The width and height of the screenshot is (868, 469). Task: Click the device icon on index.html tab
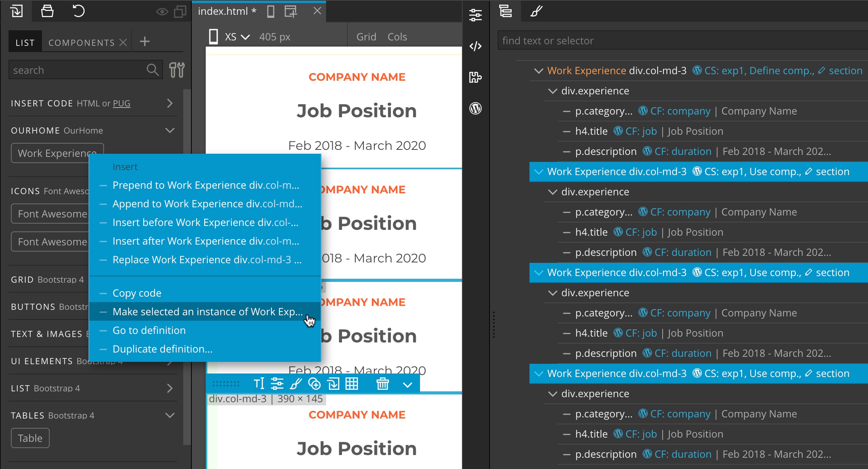click(x=271, y=12)
